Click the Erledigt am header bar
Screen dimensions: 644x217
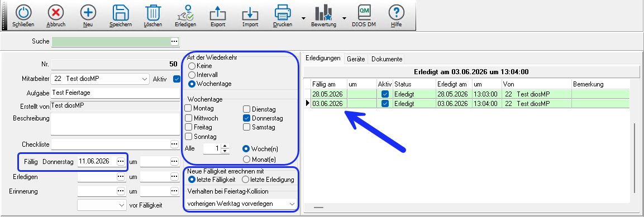471,72
